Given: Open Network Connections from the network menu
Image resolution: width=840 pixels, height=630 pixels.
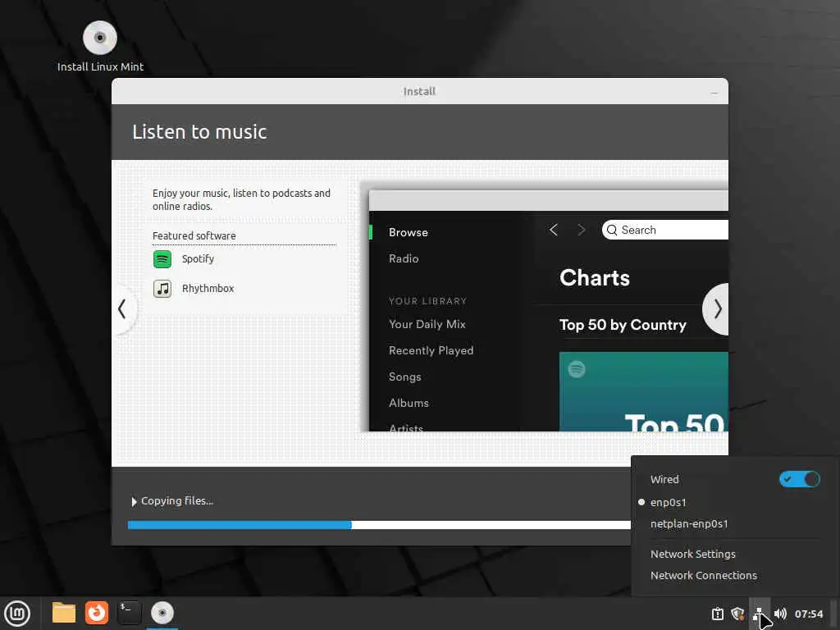Looking at the screenshot, I should (703, 575).
